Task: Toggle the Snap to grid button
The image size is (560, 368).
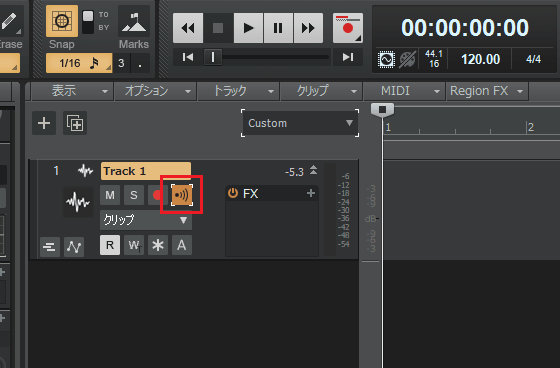Action: coord(62,21)
